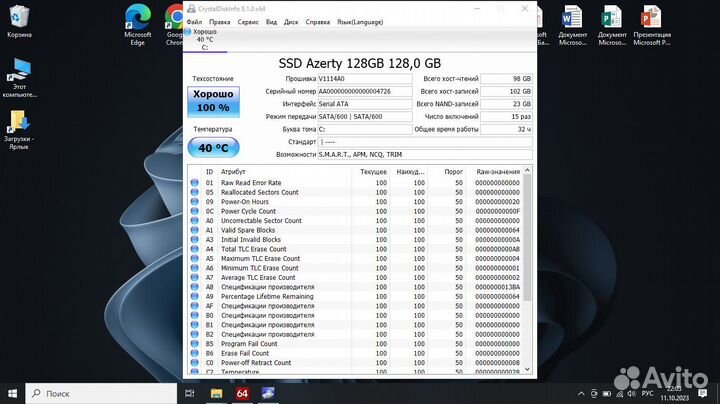Click the Атрибут column header
Screen dimensions: 720x404
pyautogui.click(x=233, y=172)
